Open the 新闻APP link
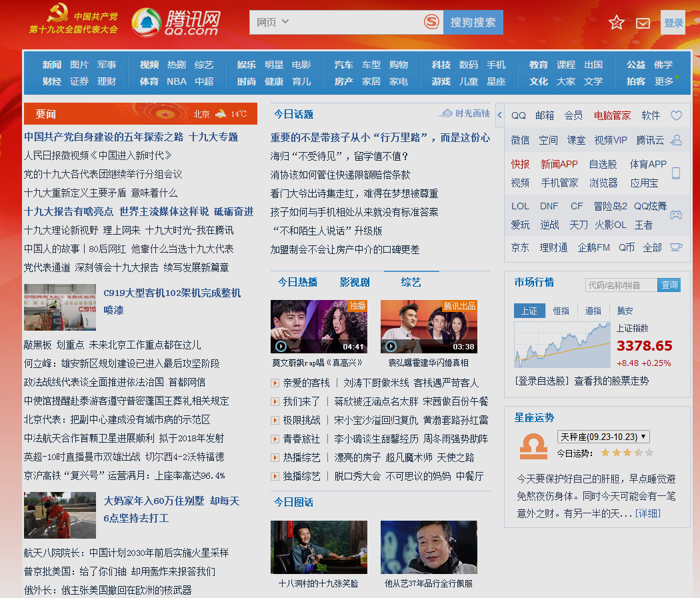The height and width of the screenshot is (598, 700). pyautogui.click(x=559, y=164)
